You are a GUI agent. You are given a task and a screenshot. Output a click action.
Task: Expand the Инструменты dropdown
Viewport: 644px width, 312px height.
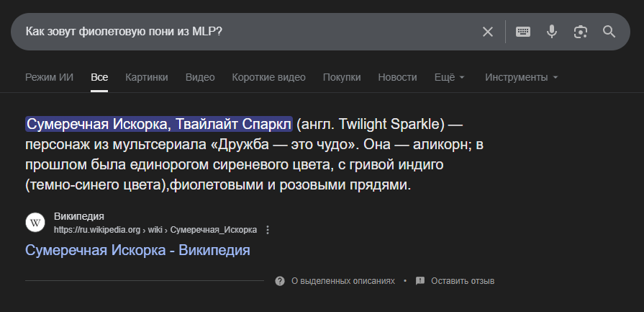pos(521,77)
